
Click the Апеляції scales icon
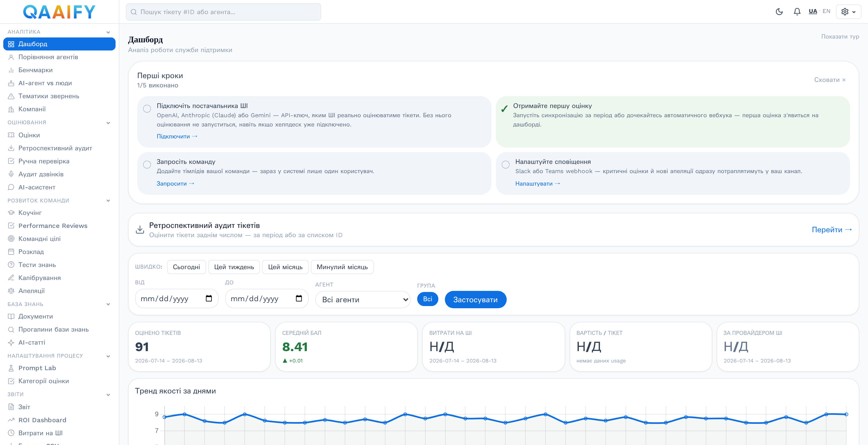point(11,291)
